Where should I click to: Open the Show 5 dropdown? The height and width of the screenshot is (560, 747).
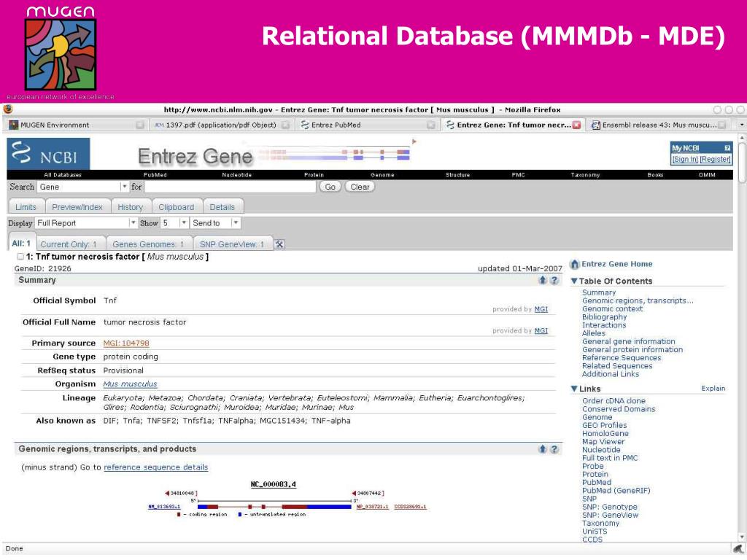[x=183, y=223]
